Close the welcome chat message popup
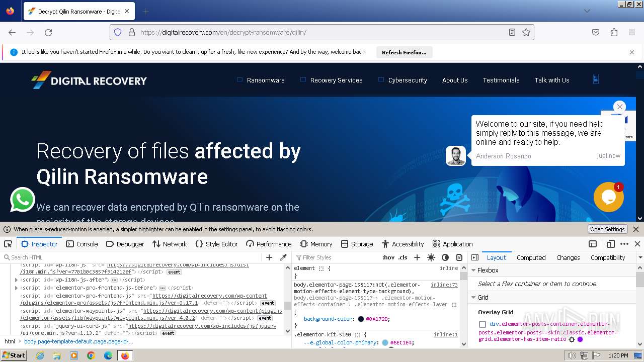This screenshot has width=644, height=362. [x=620, y=107]
